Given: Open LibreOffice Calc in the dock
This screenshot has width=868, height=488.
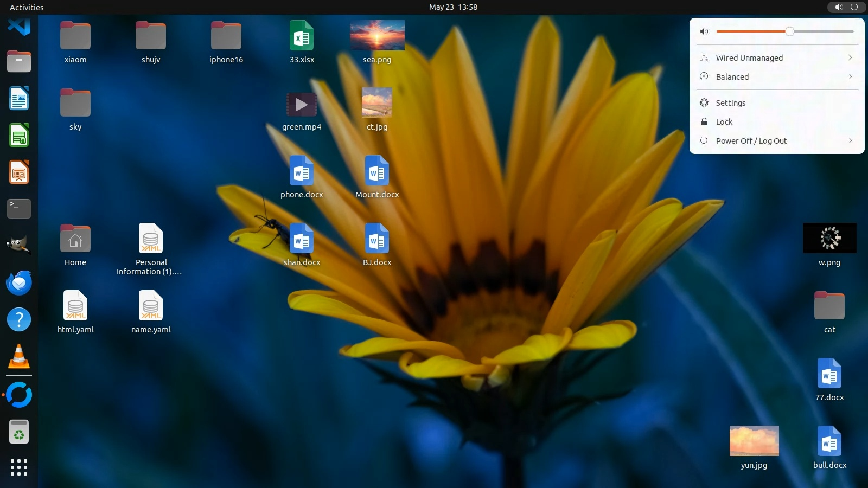Looking at the screenshot, I should pyautogui.click(x=19, y=136).
